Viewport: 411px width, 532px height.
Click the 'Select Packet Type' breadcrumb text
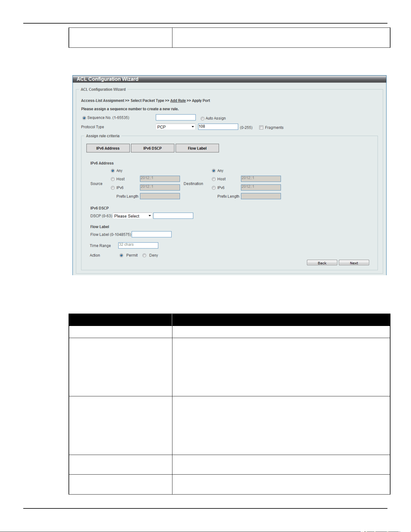coord(147,101)
